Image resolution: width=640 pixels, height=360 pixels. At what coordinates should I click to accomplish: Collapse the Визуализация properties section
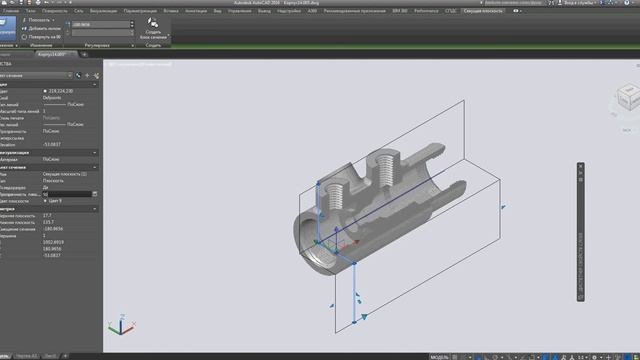95,153
